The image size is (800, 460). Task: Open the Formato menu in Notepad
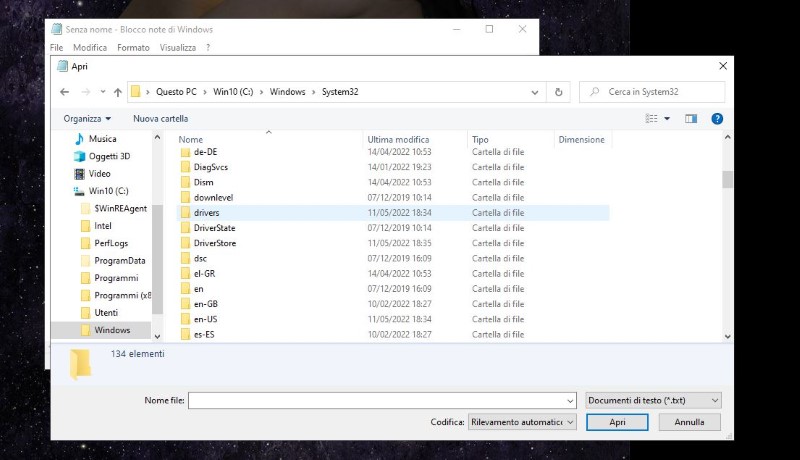[133, 47]
